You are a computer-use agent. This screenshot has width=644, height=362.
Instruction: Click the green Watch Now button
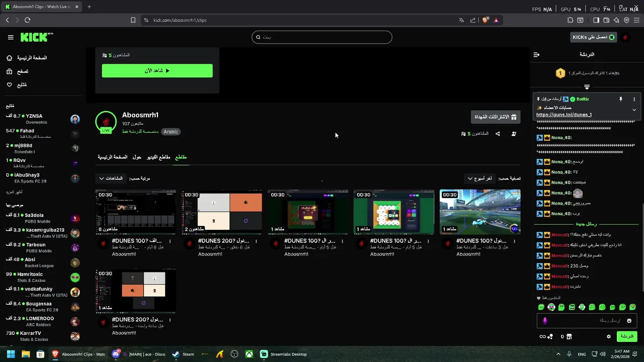(x=157, y=71)
